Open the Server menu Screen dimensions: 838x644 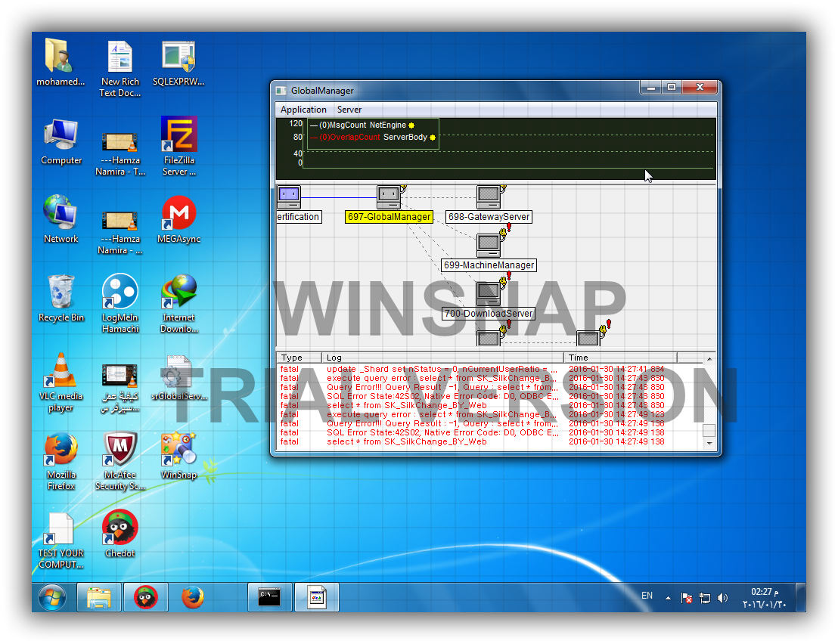[349, 110]
